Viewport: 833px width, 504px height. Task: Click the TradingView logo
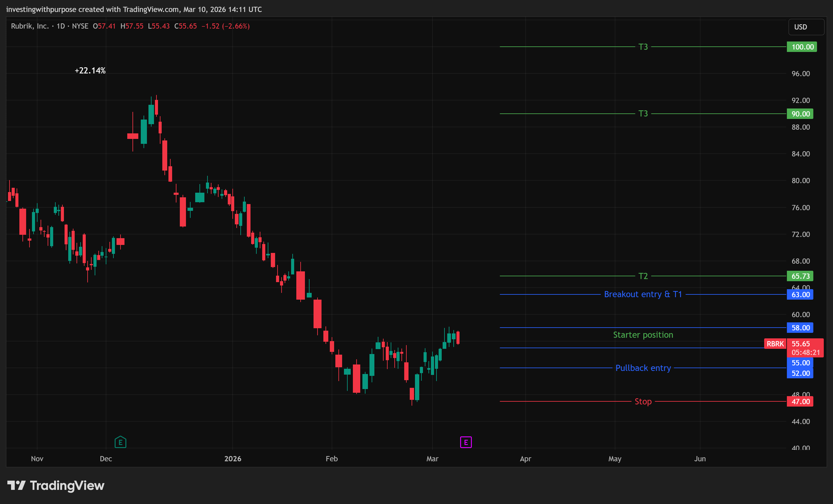(x=56, y=486)
